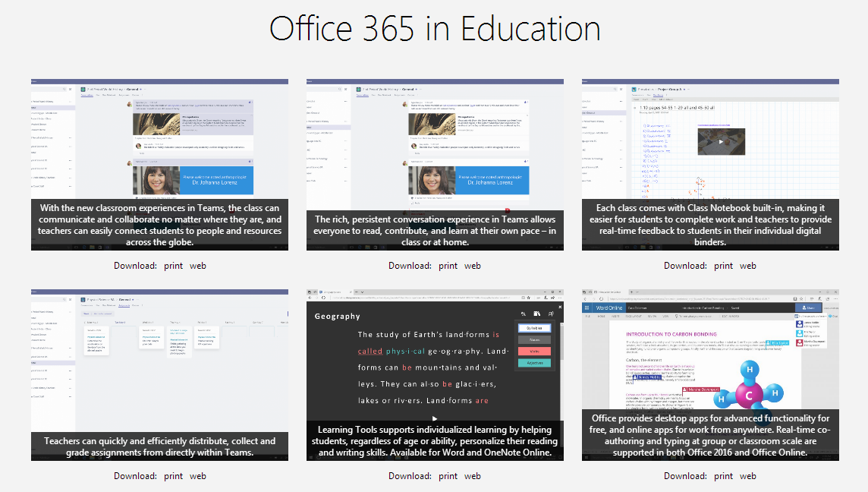The width and height of the screenshot is (868, 492).
Task: Download web version of classroom experiences image
Action: coord(198,266)
